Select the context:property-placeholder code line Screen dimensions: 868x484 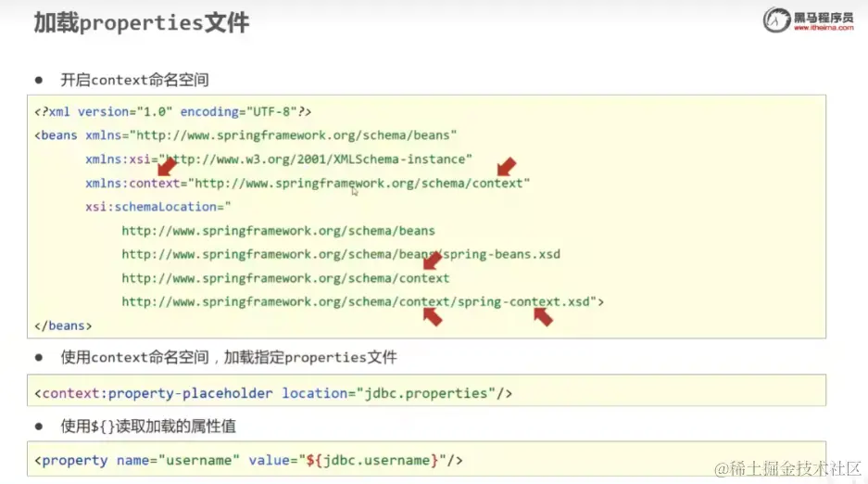point(273,393)
